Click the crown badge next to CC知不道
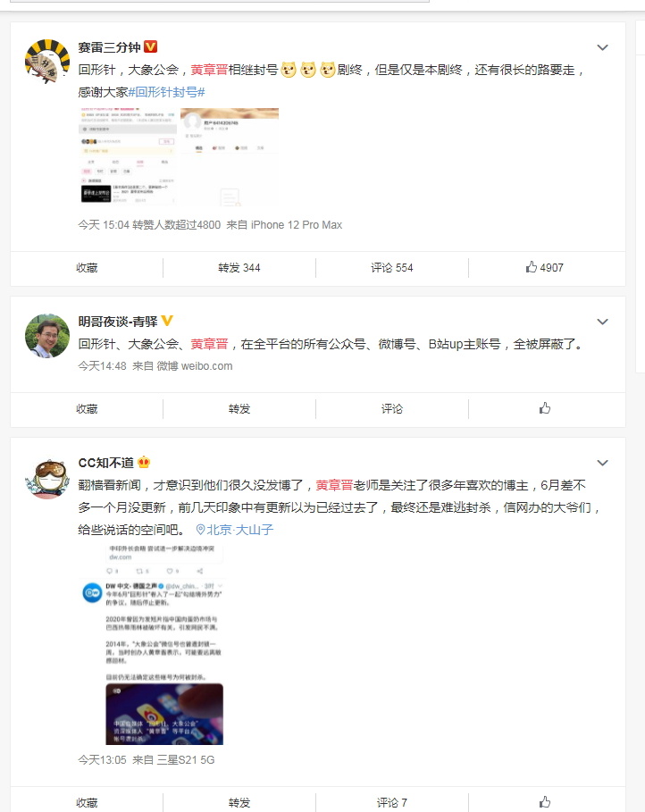Viewport: 645px width, 812px height. coord(144,462)
